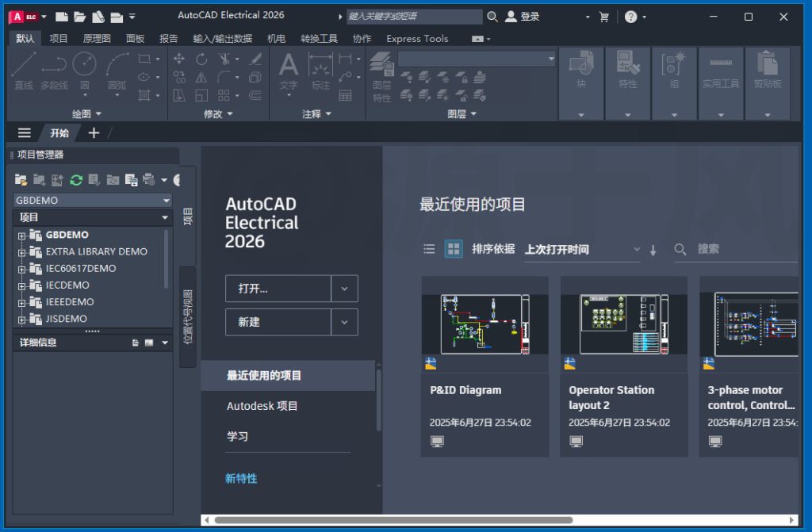
Task: Open the 报告 (Reports) ribbon tab
Action: (x=168, y=39)
